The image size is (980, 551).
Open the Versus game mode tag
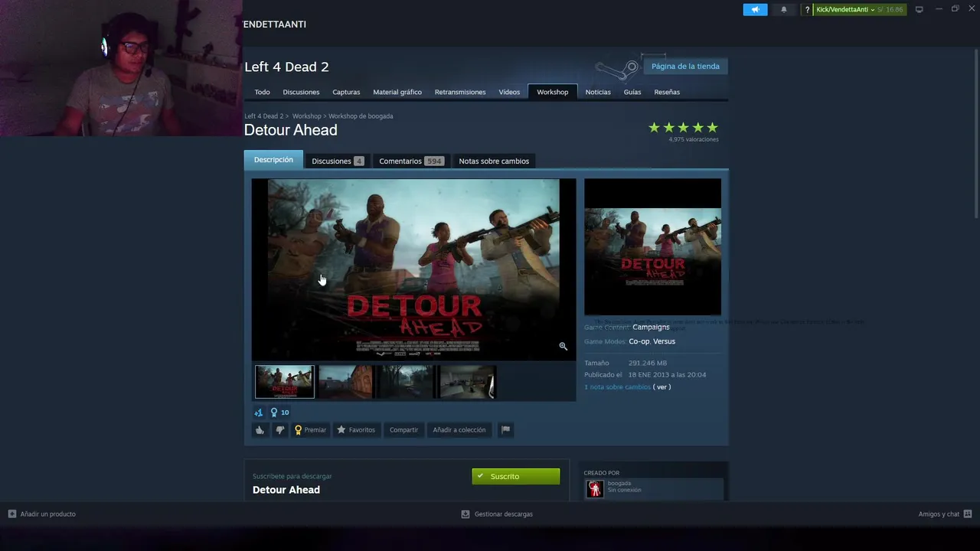tap(664, 341)
